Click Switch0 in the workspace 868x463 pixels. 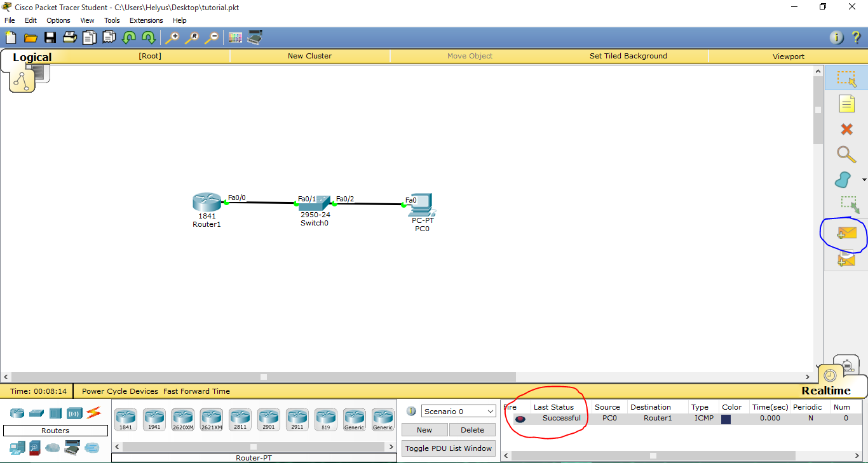tap(315, 203)
